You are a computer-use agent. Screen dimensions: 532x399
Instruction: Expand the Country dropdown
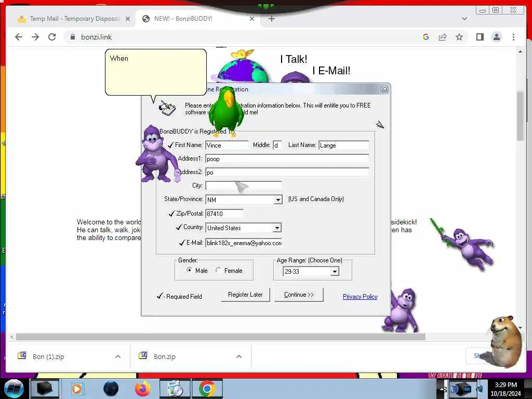point(277,228)
